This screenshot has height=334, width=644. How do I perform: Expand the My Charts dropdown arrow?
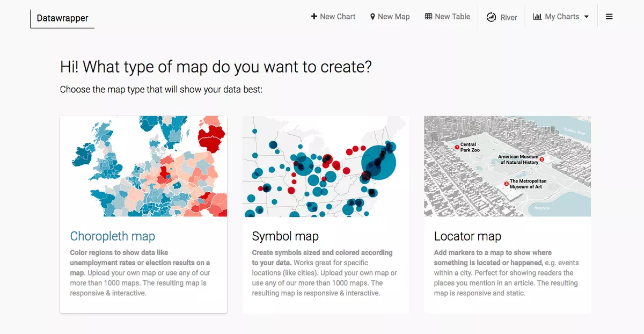[x=587, y=17]
